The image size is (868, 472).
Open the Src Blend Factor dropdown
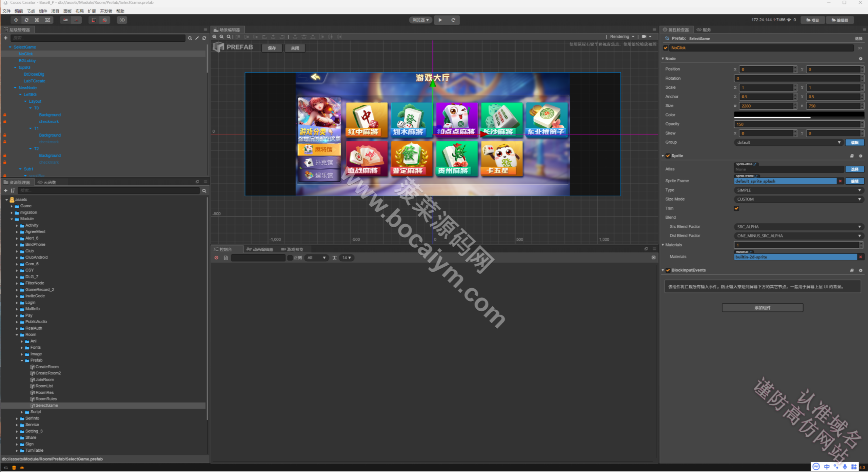pyautogui.click(x=798, y=227)
